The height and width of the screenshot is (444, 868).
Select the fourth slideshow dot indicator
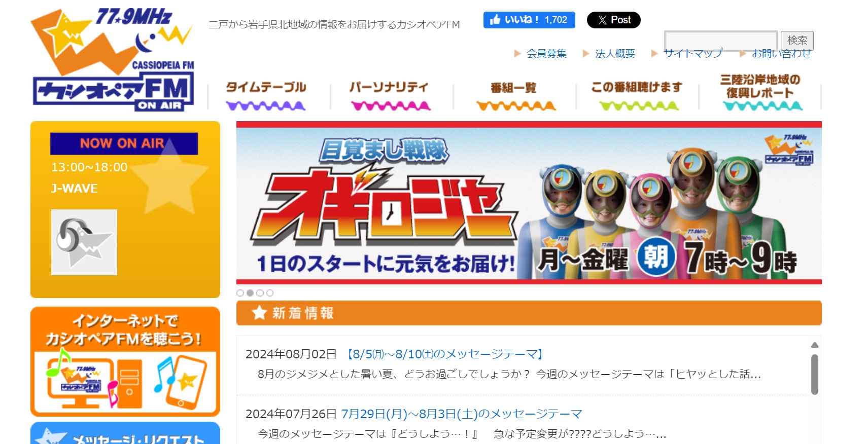pyautogui.click(x=270, y=293)
